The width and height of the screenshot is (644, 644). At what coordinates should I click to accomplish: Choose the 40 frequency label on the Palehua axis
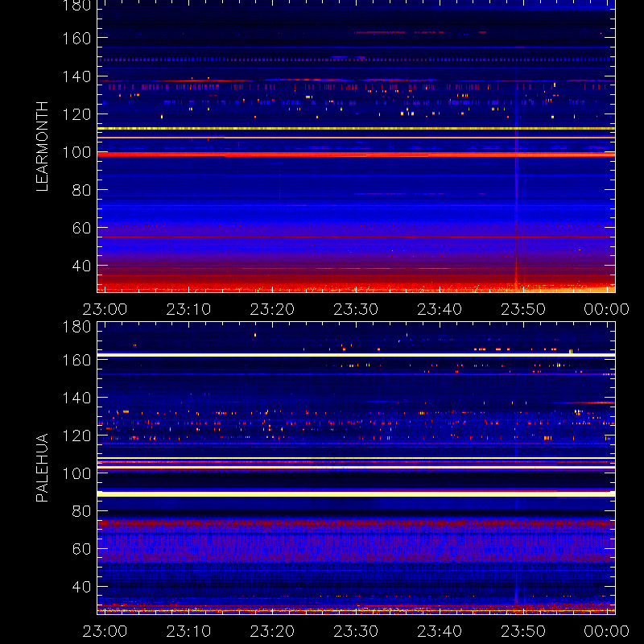tap(81, 587)
